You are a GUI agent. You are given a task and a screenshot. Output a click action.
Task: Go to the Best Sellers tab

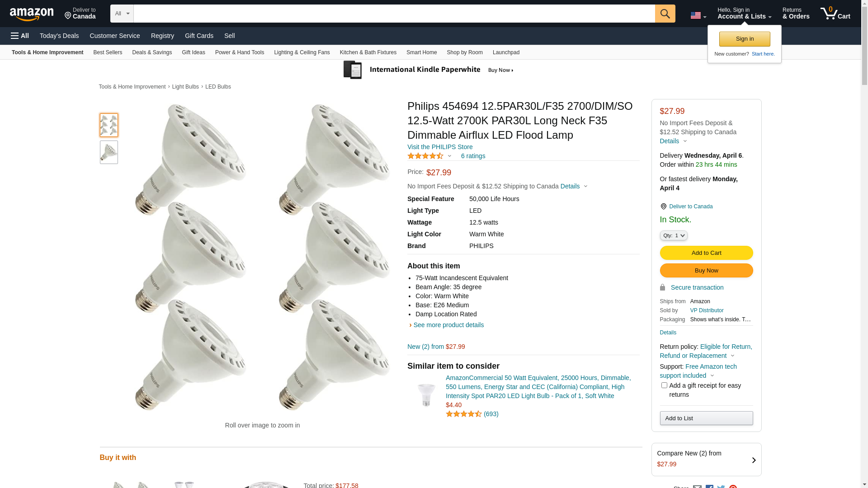click(108, 52)
